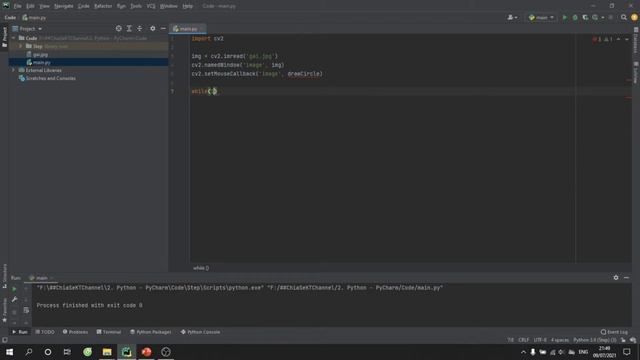Toggle soft-wrap icon in Run panel
The width and height of the screenshot is (640, 360).
tap(26, 310)
